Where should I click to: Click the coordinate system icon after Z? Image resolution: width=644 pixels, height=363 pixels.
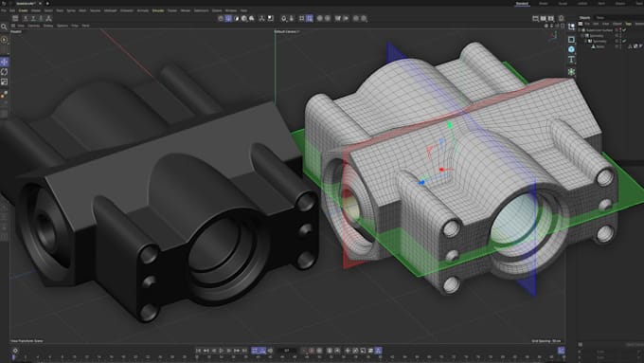[x=48, y=19]
